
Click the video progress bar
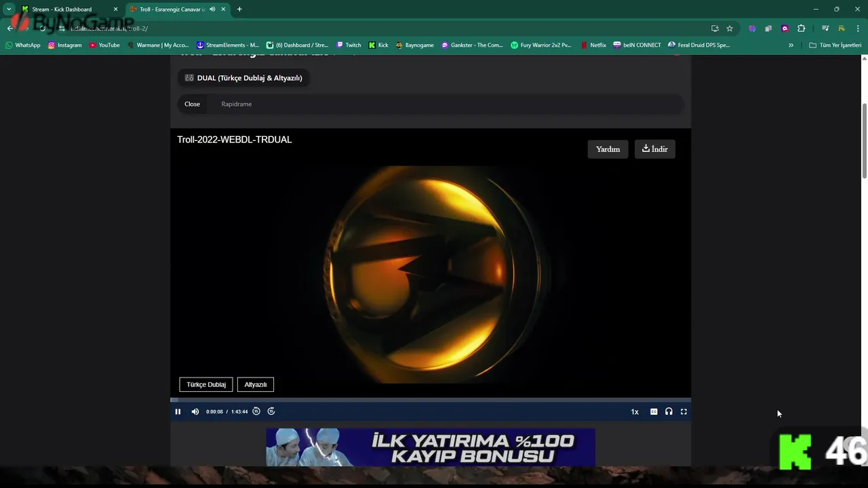pyautogui.click(x=431, y=400)
